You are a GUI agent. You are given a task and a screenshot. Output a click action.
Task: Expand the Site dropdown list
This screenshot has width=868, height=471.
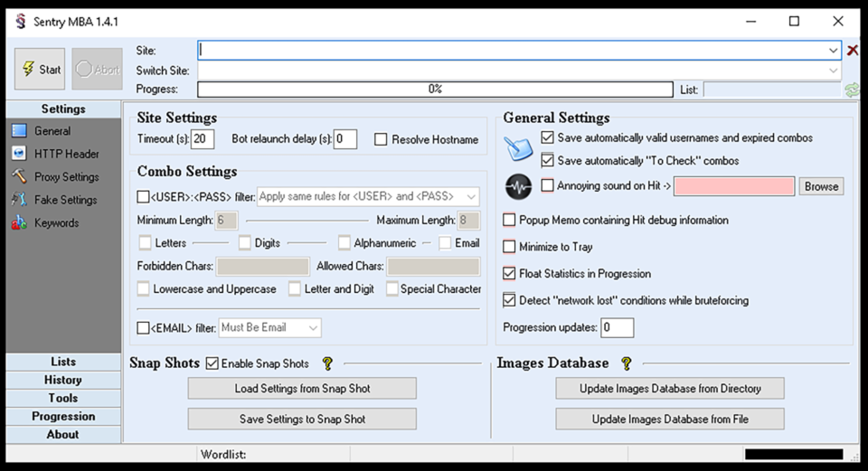pos(833,51)
